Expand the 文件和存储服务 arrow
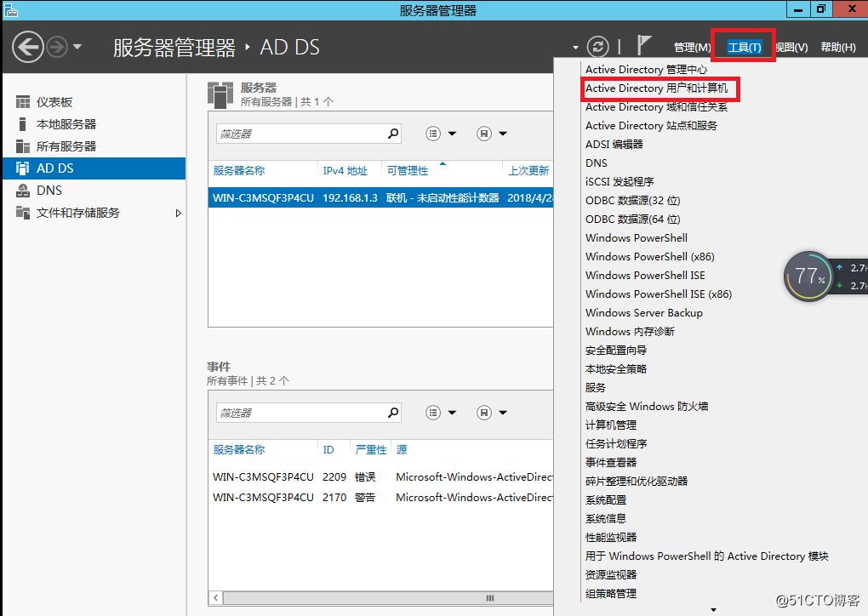This screenshot has height=616, width=868. (178, 213)
